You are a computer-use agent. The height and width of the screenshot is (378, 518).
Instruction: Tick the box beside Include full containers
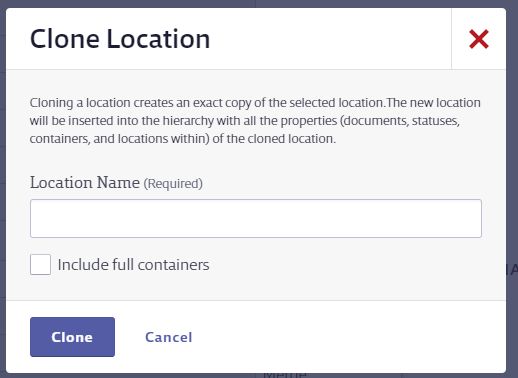(40, 264)
